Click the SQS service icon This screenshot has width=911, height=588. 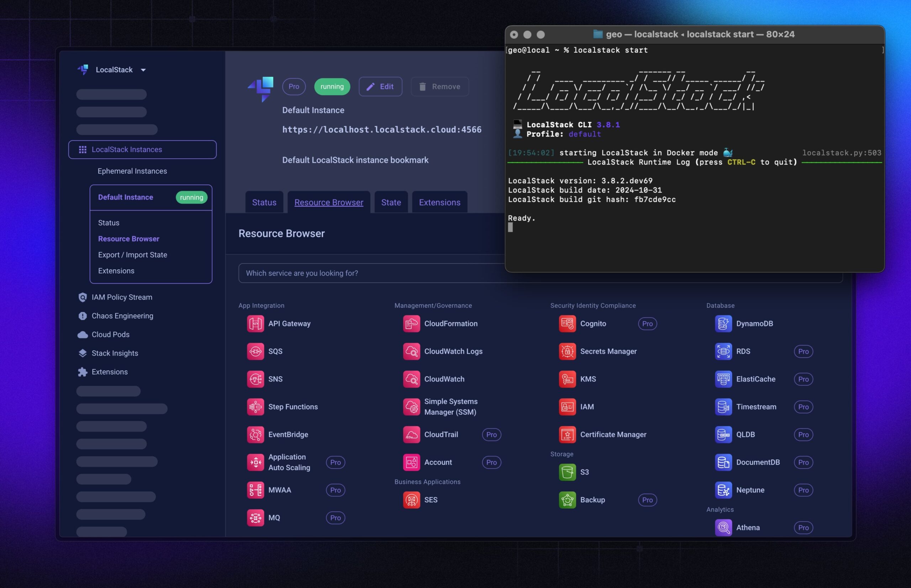(255, 351)
